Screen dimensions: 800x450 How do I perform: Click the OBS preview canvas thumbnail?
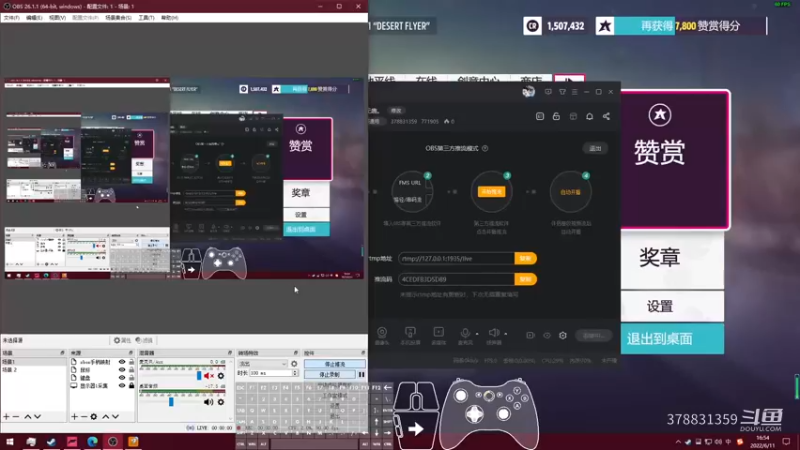click(x=184, y=178)
